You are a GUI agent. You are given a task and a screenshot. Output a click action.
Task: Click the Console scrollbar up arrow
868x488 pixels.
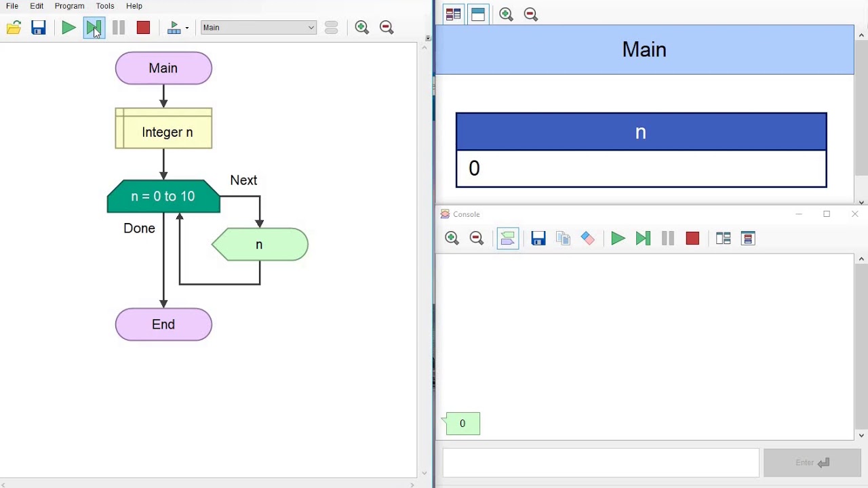tap(862, 259)
